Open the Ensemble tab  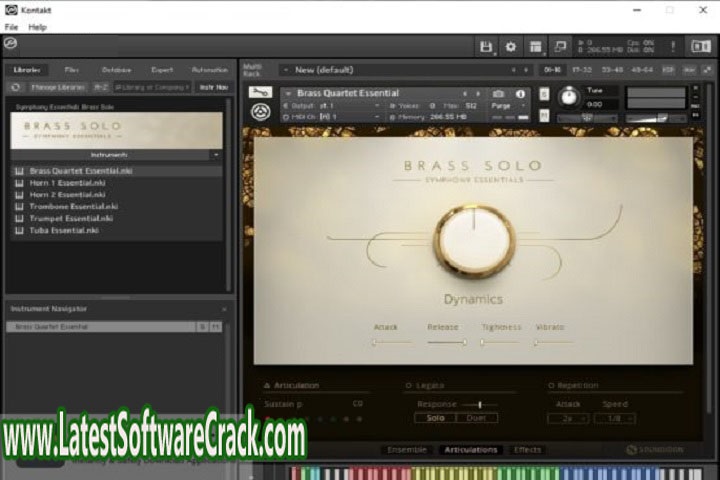(407, 450)
